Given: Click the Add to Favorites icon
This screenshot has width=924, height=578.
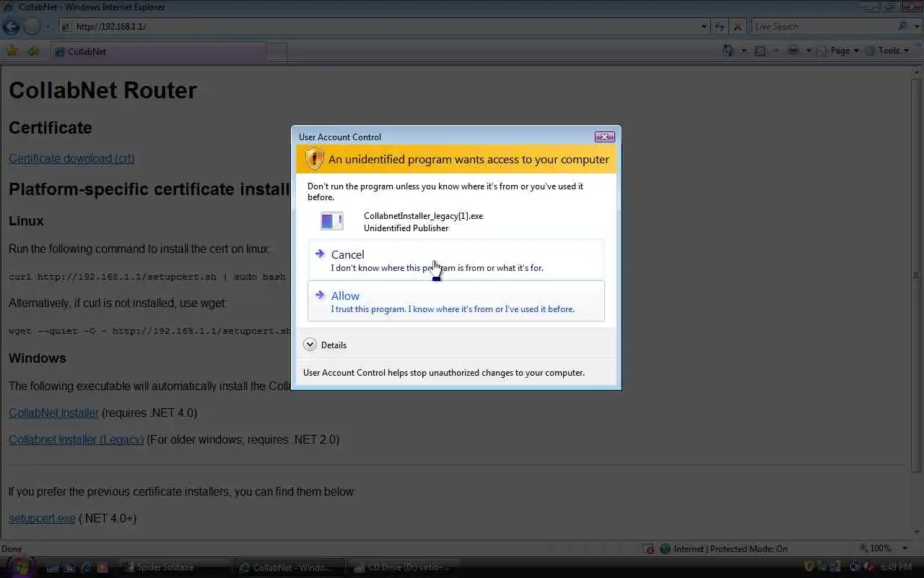Looking at the screenshot, I should pyautogui.click(x=33, y=51).
